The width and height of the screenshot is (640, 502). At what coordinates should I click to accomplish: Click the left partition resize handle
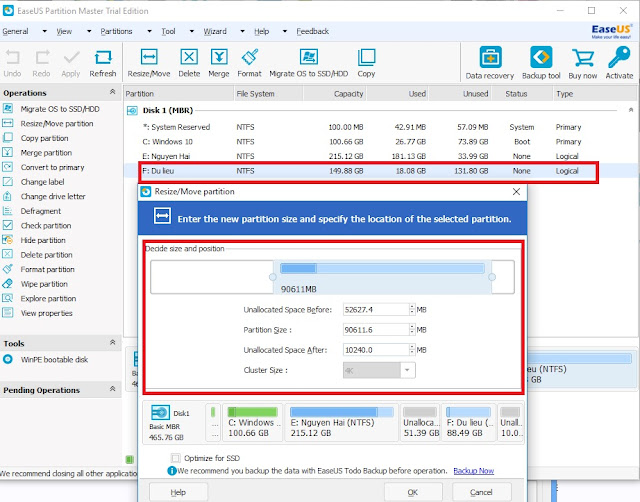pyautogui.click(x=273, y=277)
